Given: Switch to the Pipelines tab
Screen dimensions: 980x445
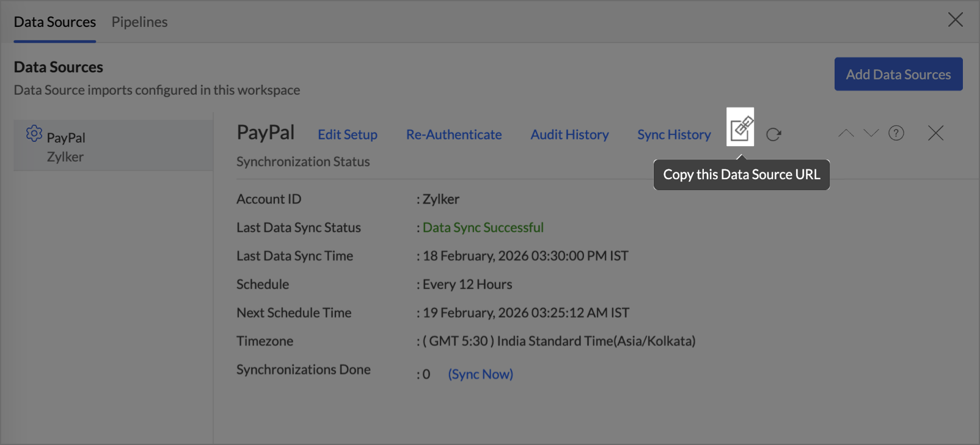Looking at the screenshot, I should coord(139,22).
